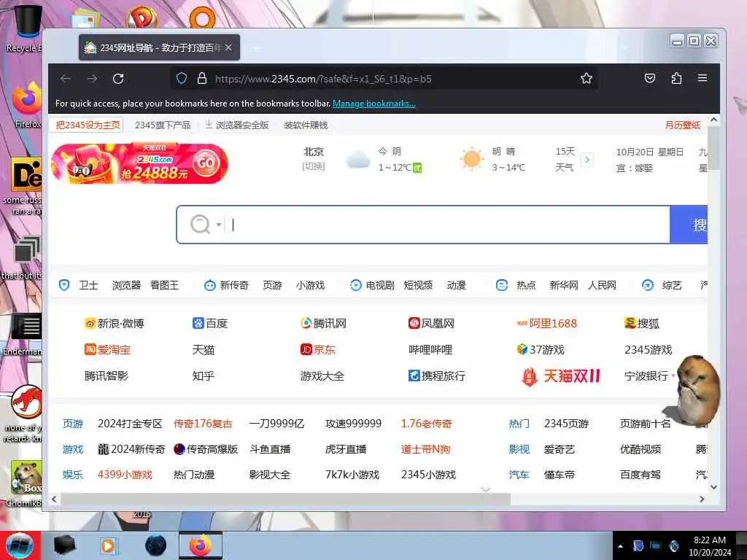Open 腾讯网 site link
Image resolution: width=747 pixels, height=560 pixels.
[x=323, y=323]
